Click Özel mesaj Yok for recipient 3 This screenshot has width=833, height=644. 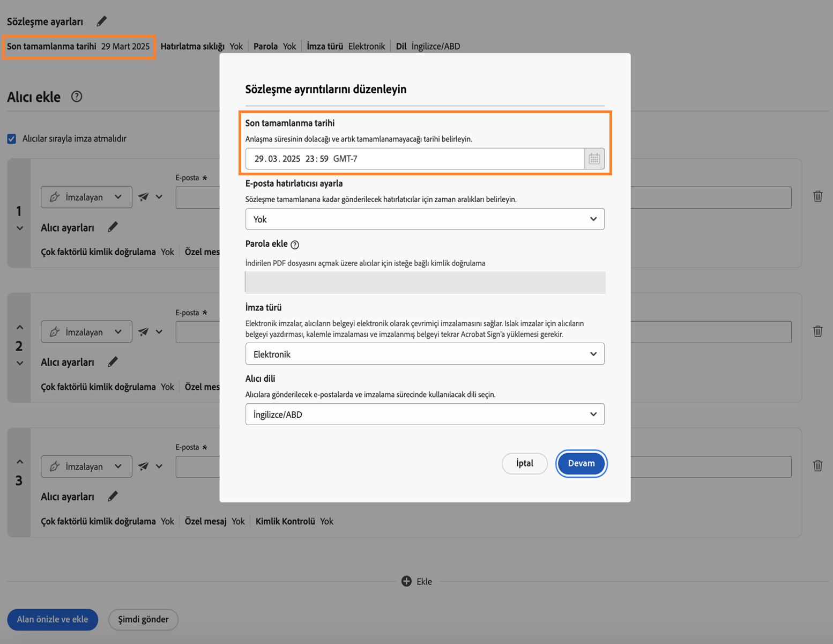(x=214, y=521)
